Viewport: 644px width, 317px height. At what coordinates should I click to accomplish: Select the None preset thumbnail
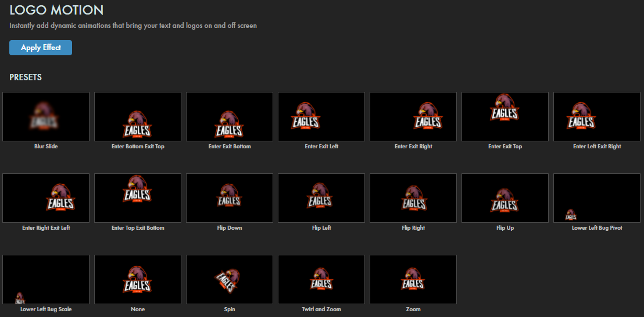pos(138,280)
